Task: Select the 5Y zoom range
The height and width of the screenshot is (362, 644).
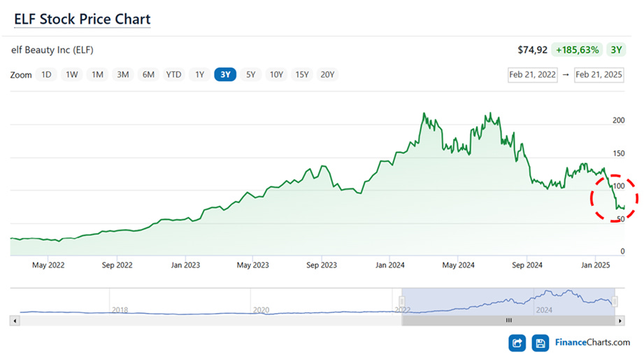Action: click(251, 74)
